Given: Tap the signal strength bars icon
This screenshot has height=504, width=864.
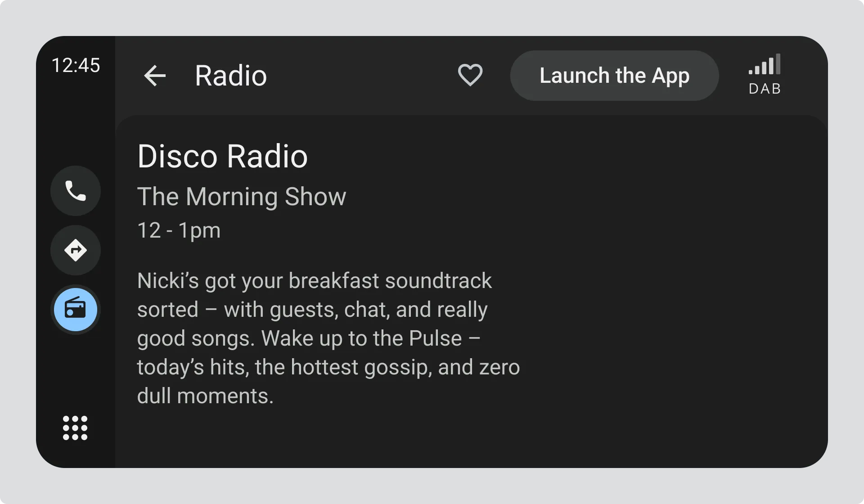Looking at the screenshot, I should click(765, 65).
